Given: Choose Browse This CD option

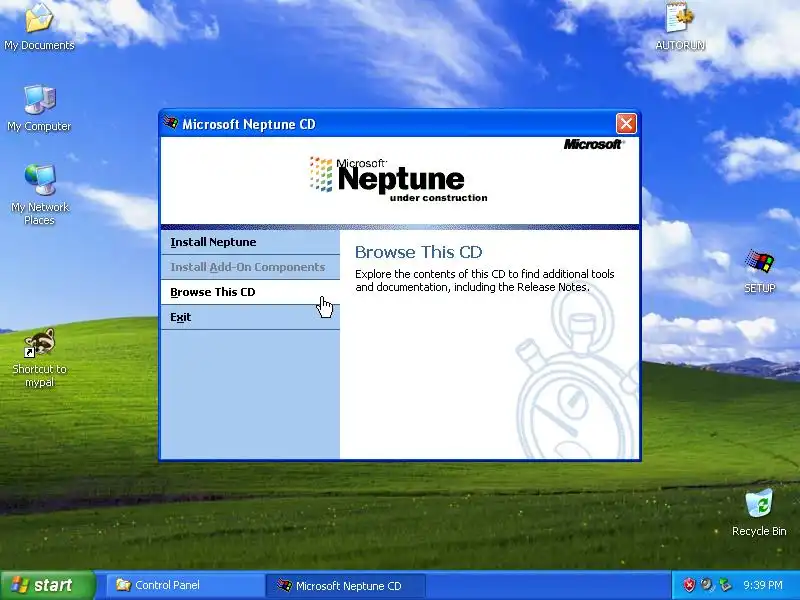Looking at the screenshot, I should point(250,292).
